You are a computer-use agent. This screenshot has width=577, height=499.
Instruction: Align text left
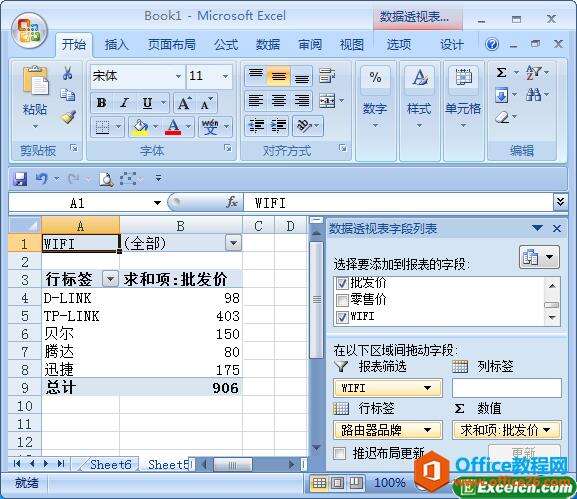[256, 101]
